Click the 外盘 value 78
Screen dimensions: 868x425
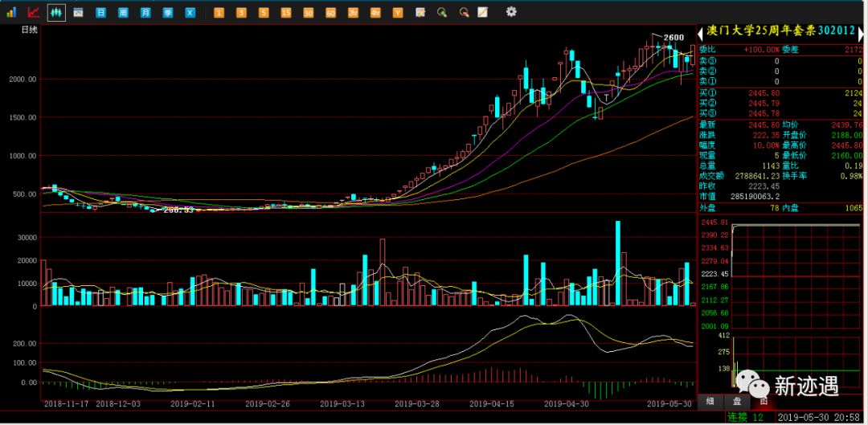click(775, 208)
